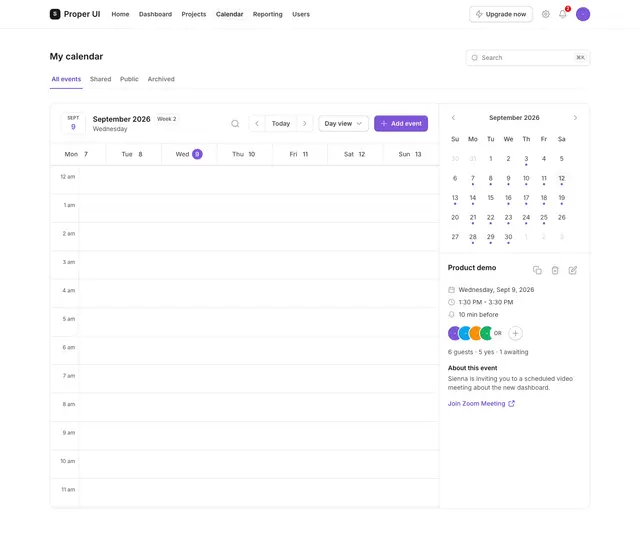Select the Sat 12 day column header
The height and width of the screenshot is (551, 640).
(x=354, y=154)
